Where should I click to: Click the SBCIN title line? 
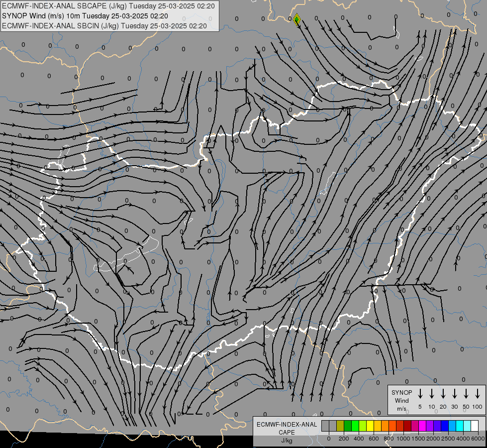(104, 26)
